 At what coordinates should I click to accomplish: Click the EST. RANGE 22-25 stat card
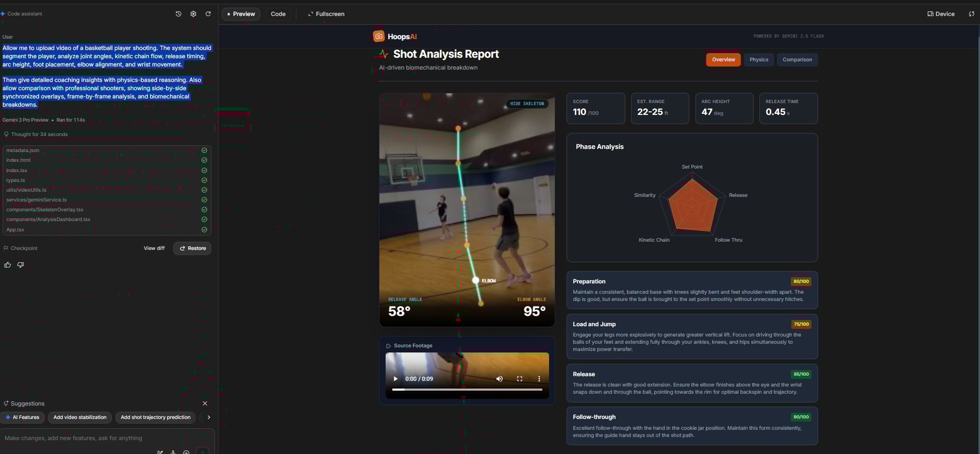660,108
